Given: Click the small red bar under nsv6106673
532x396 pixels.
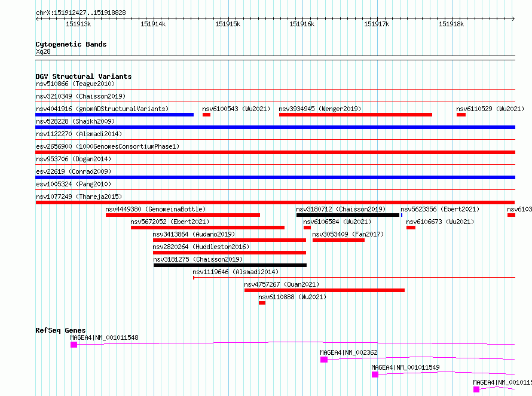Looking at the screenshot, I should click(x=411, y=228).
